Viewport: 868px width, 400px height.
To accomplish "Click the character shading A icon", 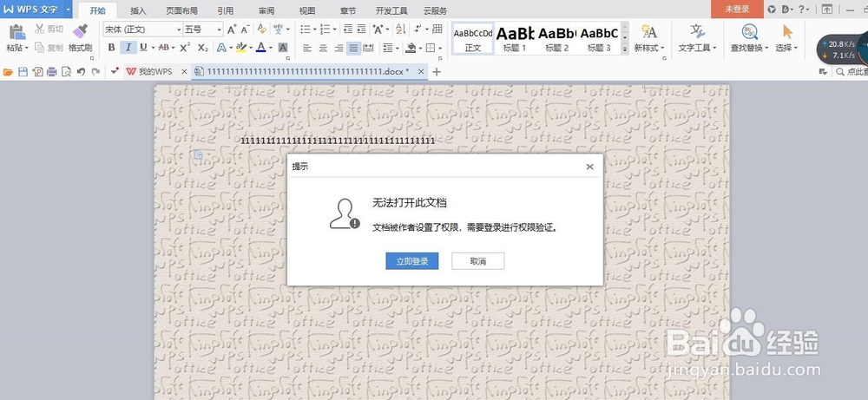I will click(x=283, y=48).
